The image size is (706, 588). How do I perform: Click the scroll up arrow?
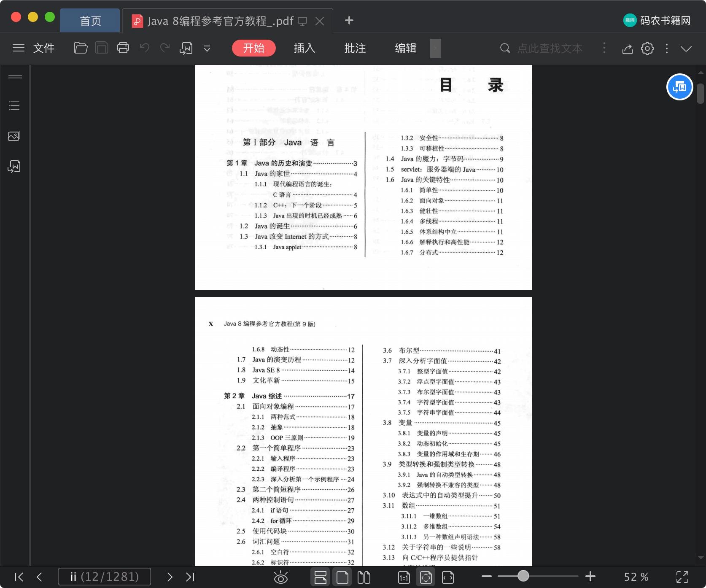click(701, 73)
